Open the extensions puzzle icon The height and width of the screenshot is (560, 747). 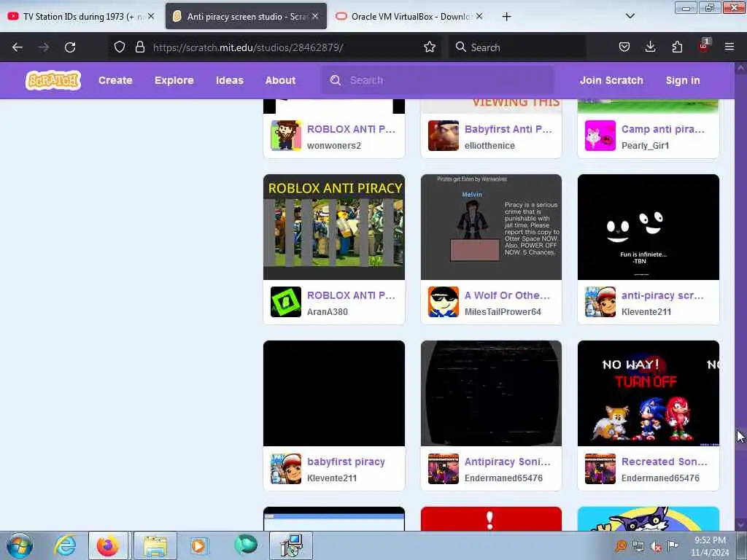(677, 47)
